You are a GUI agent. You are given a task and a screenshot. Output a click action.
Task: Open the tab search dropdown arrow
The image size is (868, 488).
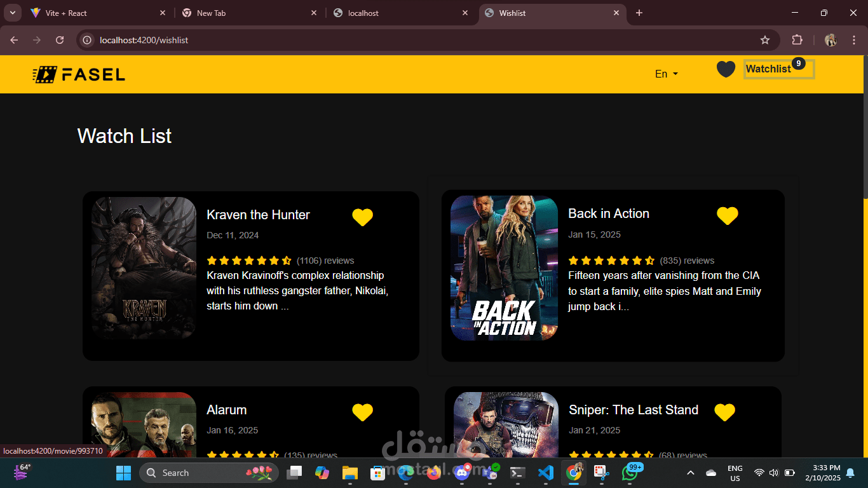12,13
